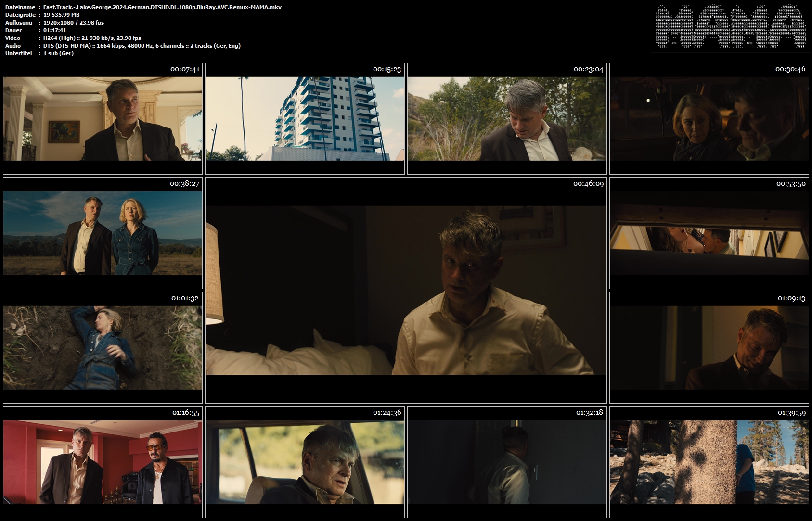
Task: Click the large center frame at 00:46:09
Action: point(406,290)
